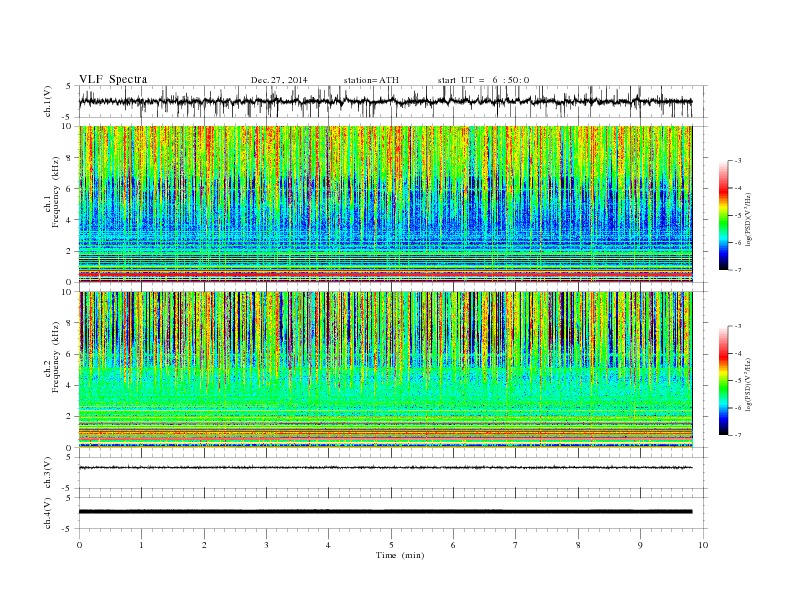Click time axis tick label "5"
The width and height of the screenshot is (792, 612).
point(391,545)
